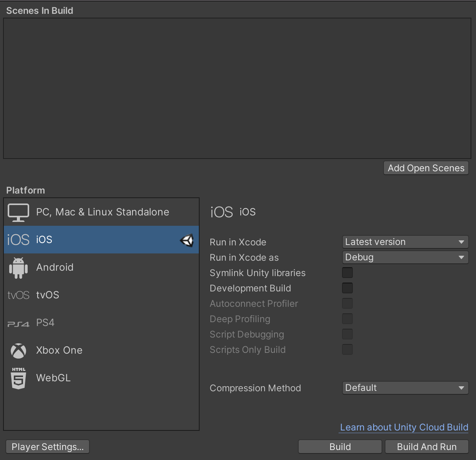Click the PS4 logo icon

tap(18, 324)
